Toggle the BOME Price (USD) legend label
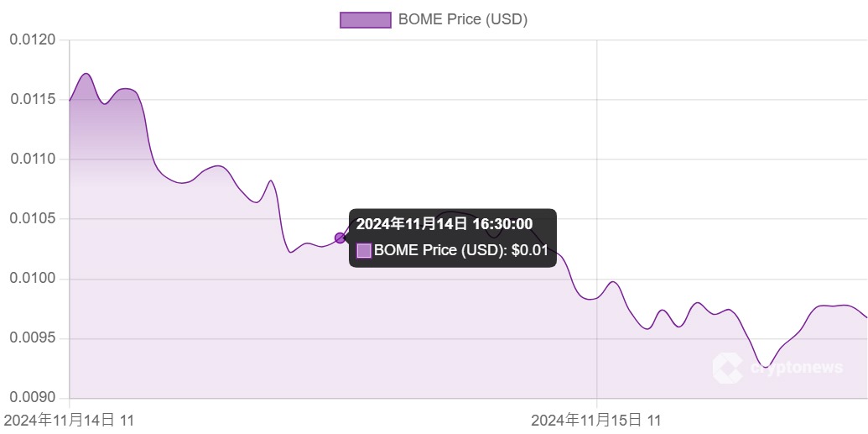Image resolution: width=868 pixels, height=434 pixels. click(x=462, y=19)
